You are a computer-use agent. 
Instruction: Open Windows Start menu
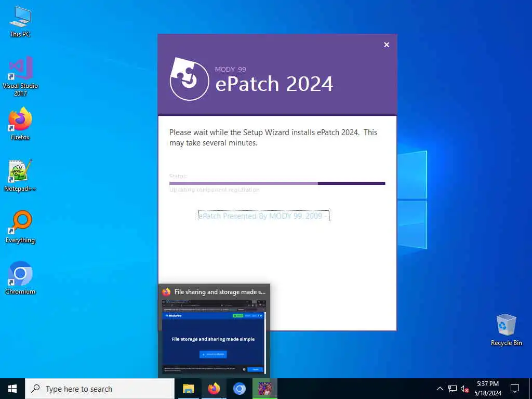(12, 389)
